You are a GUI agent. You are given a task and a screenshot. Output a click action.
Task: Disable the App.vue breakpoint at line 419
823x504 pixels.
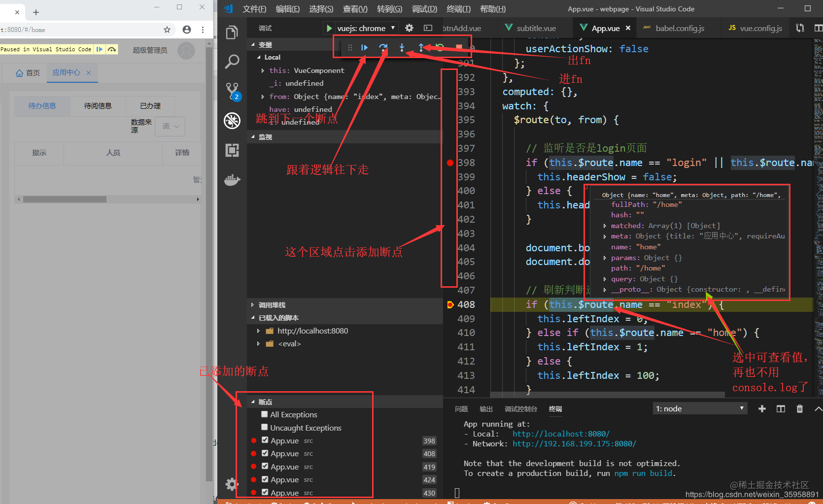click(x=265, y=466)
